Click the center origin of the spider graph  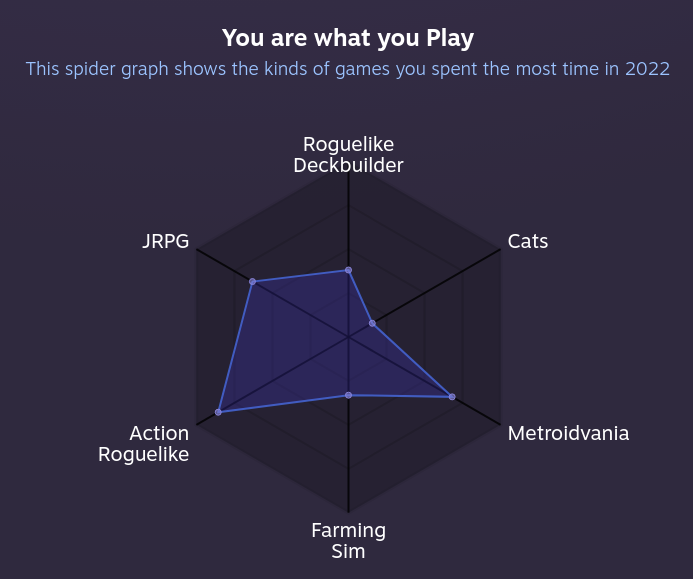pyautogui.click(x=348, y=337)
